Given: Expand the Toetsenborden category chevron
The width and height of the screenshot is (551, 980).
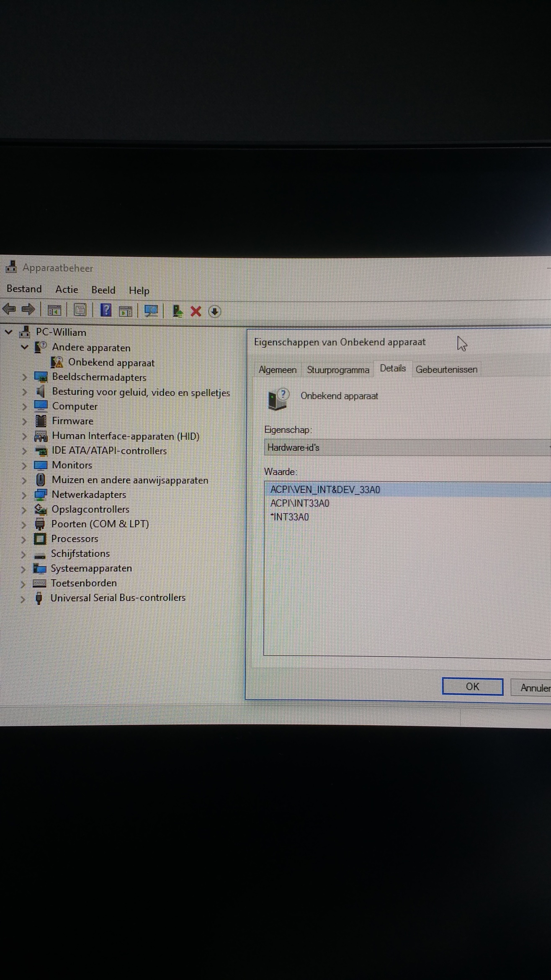Looking at the screenshot, I should (23, 583).
